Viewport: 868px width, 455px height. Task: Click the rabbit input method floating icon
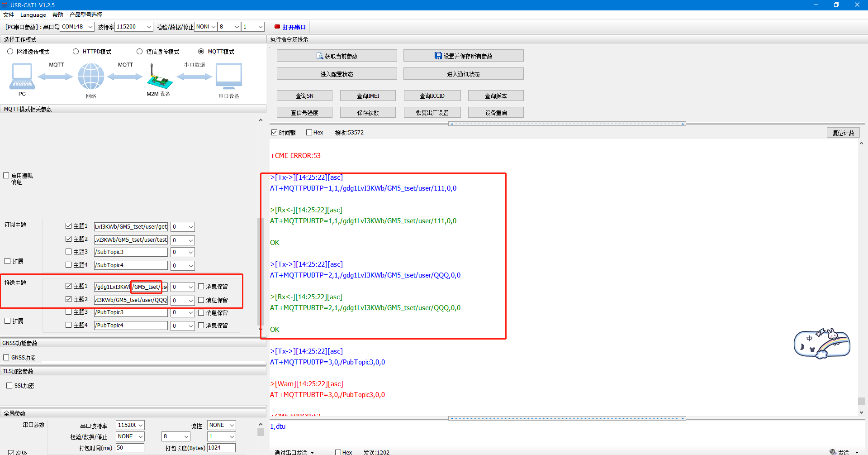[x=822, y=344]
